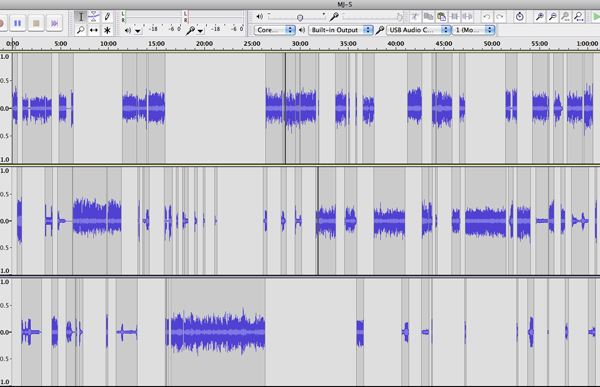This screenshot has height=387, width=600.
Task: Click the microphone icon beside input slider
Action: click(x=334, y=17)
